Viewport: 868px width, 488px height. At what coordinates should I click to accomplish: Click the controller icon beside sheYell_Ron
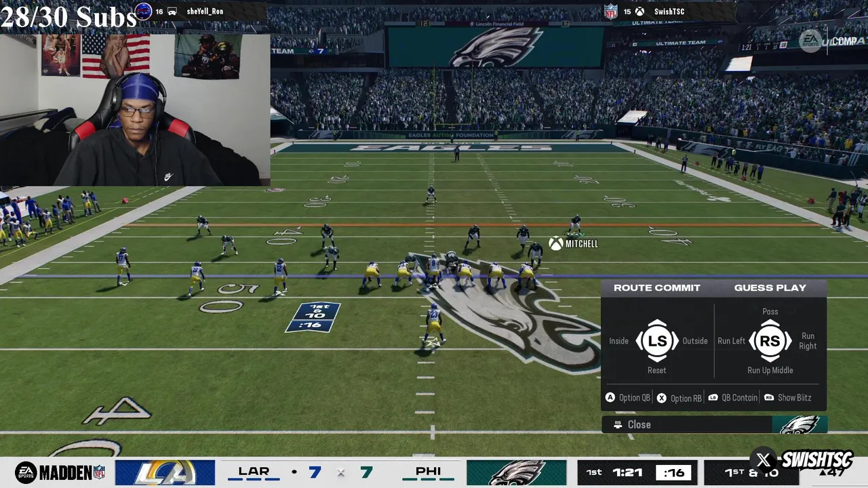(x=172, y=12)
